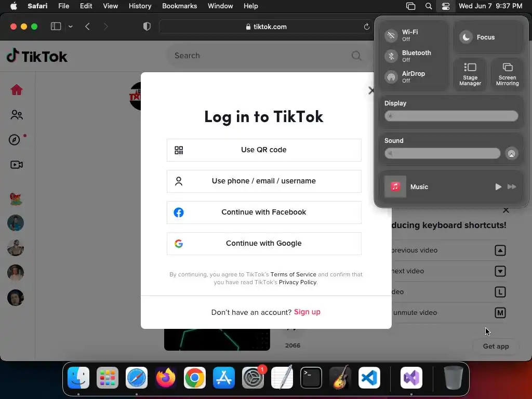Viewport: 532px width, 399px height.
Task: Open the Music app icon in Control Center
Action: 395,187
